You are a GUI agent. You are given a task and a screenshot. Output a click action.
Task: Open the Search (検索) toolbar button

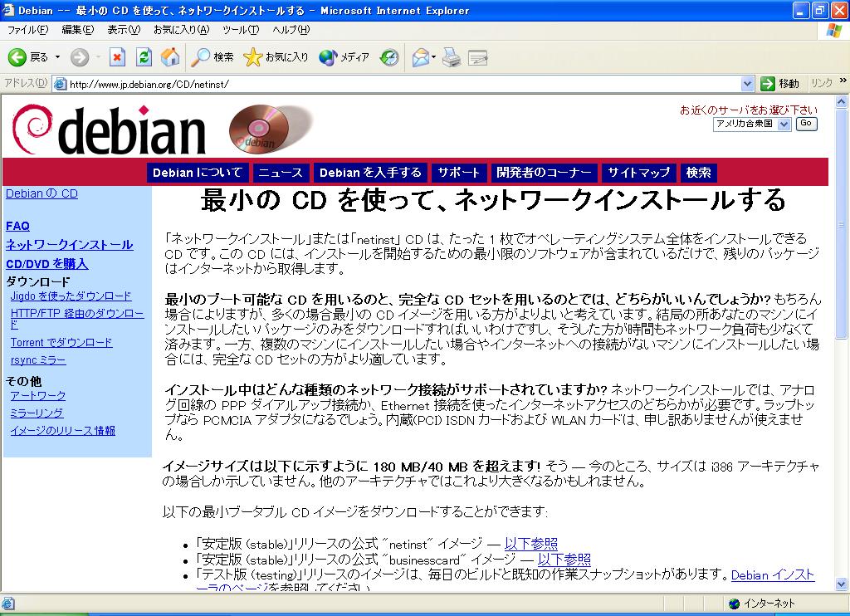tap(212, 57)
